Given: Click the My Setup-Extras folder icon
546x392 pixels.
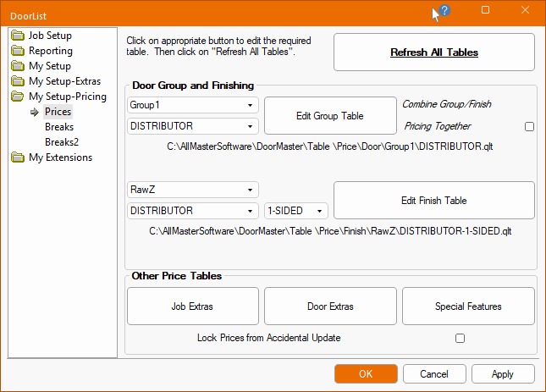Looking at the screenshot, I should (19, 81).
